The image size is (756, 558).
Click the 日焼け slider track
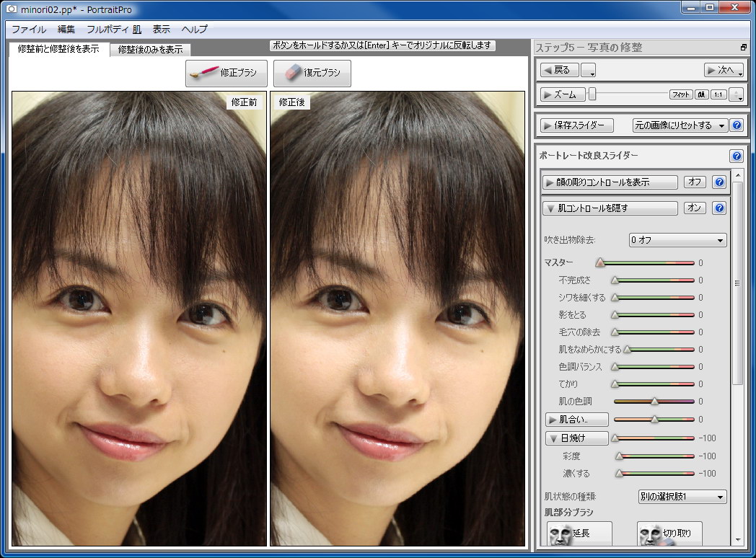(654, 438)
